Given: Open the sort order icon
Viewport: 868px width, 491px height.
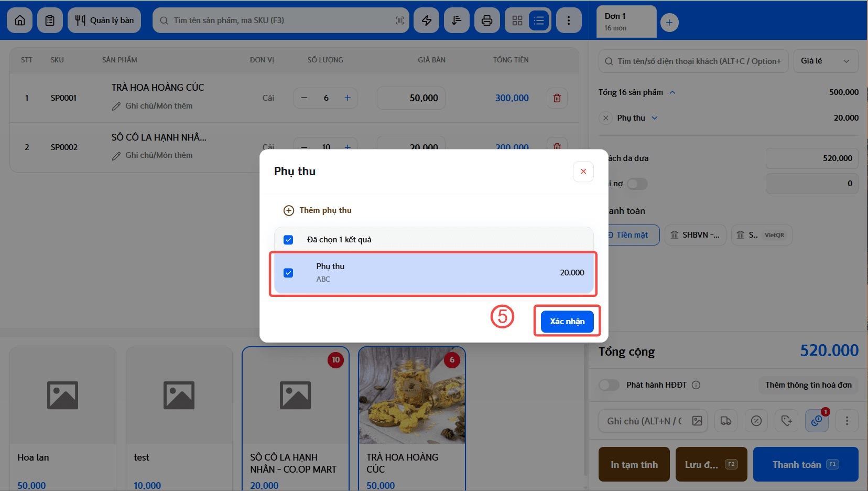Looking at the screenshot, I should (x=457, y=20).
